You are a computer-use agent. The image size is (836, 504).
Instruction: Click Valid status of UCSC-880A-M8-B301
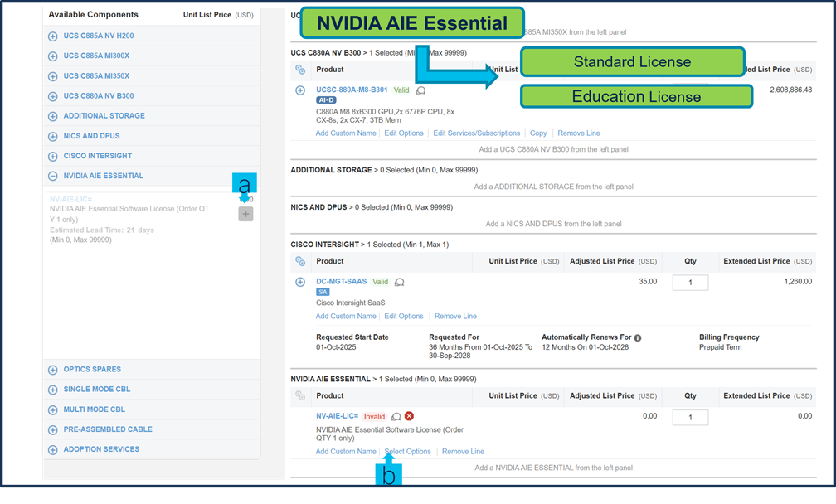point(401,90)
